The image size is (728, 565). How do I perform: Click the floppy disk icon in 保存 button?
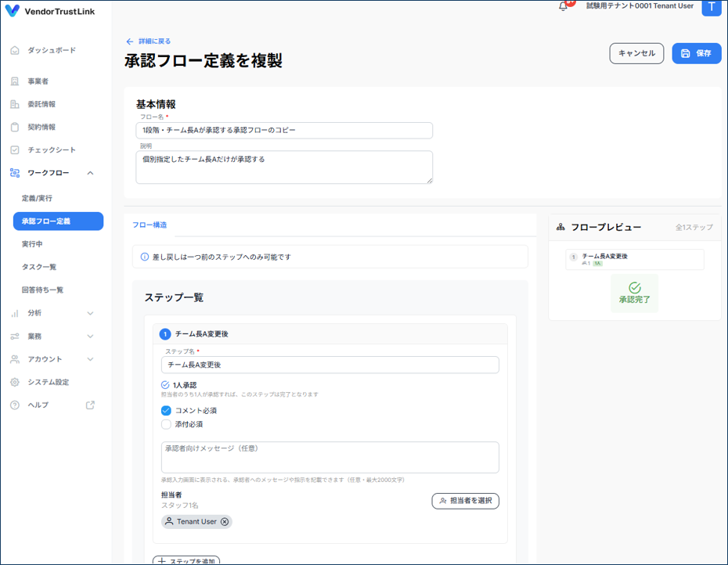685,53
